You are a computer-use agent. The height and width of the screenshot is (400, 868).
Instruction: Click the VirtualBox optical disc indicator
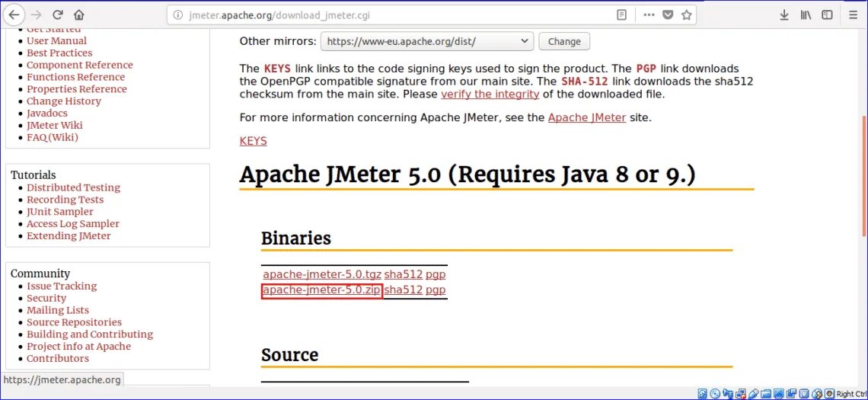pyautogui.click(x=715, y=394)
